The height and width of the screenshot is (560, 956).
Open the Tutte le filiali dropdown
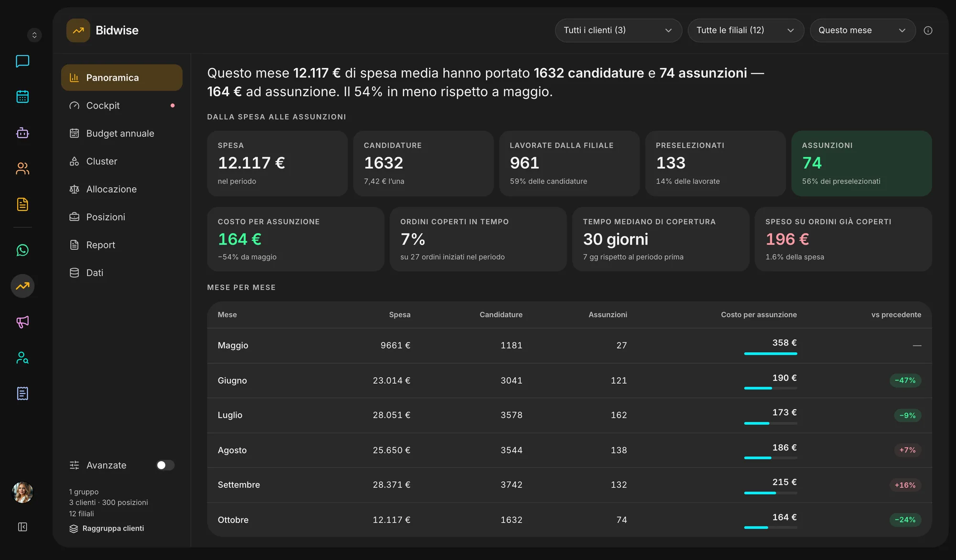click(746, 31)
